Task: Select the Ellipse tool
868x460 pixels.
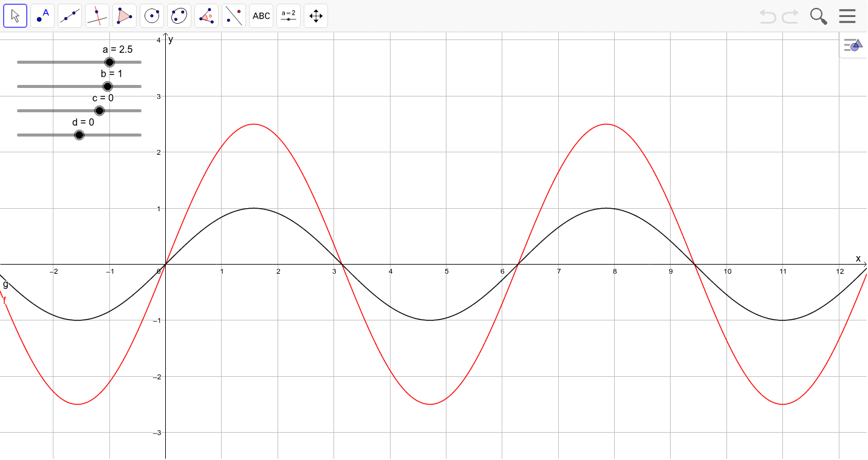Action: [x=179, y=16]
